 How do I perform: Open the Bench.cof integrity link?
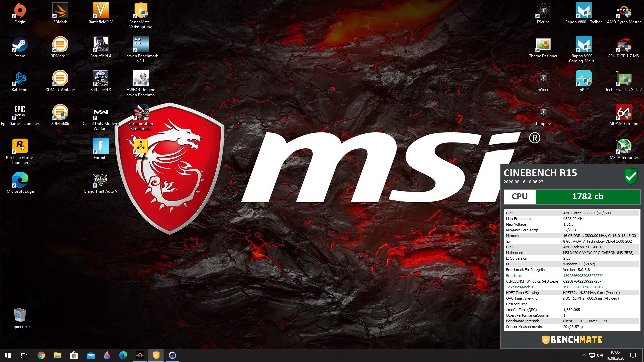(x=514, y=276)
